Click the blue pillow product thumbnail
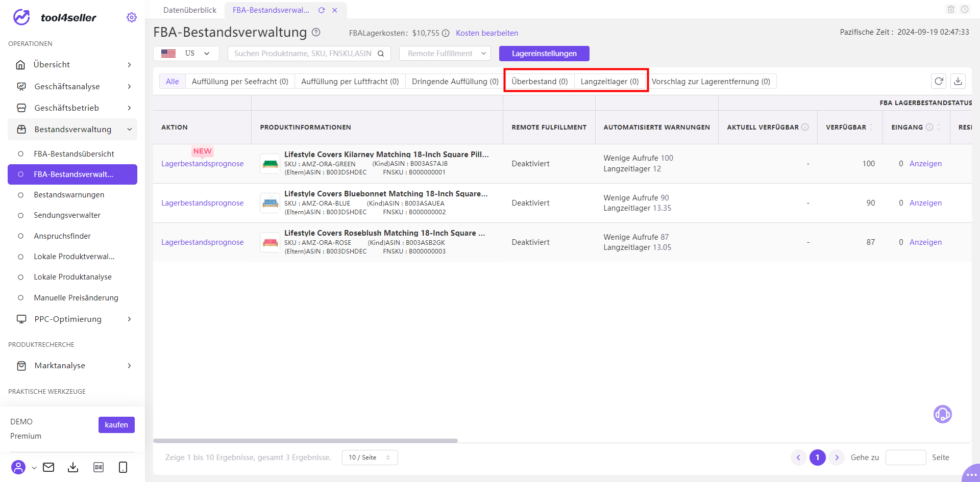Image resolution: width=980 pixels, height=482 pixels. pyautogui.click(x=270, y=203)
